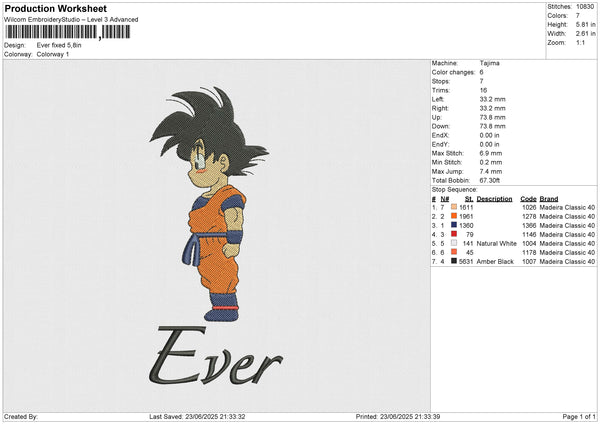Select the Natural White color swatch
Image resolution: width=600 pixels, height=424 pixels.
tap(454, 243)
